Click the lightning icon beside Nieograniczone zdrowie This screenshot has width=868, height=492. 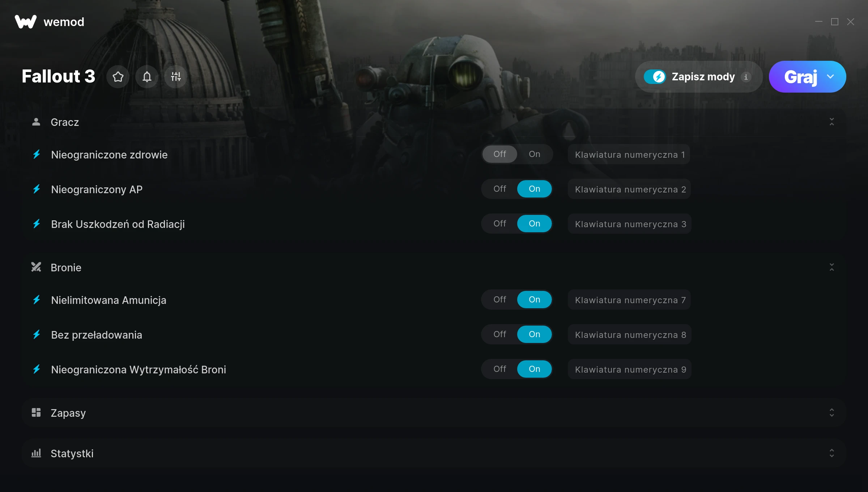click(x=37, y=154)
